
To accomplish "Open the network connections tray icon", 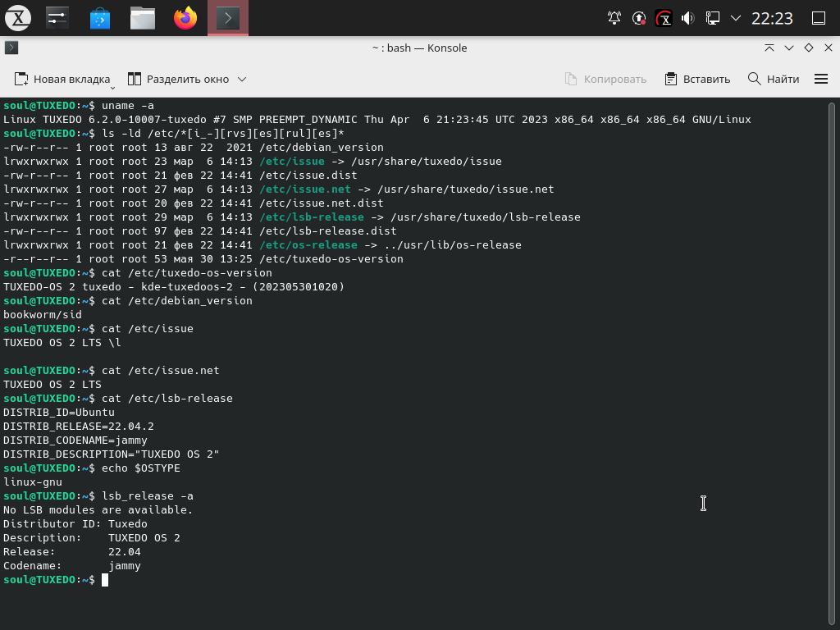I will (x=713, y=18).
